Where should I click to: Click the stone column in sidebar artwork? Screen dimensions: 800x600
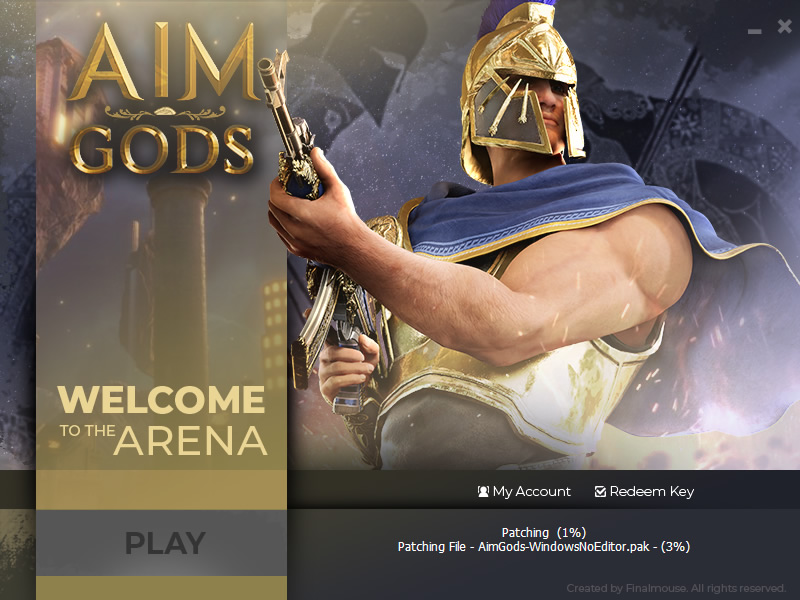click(x=179, y=281)
